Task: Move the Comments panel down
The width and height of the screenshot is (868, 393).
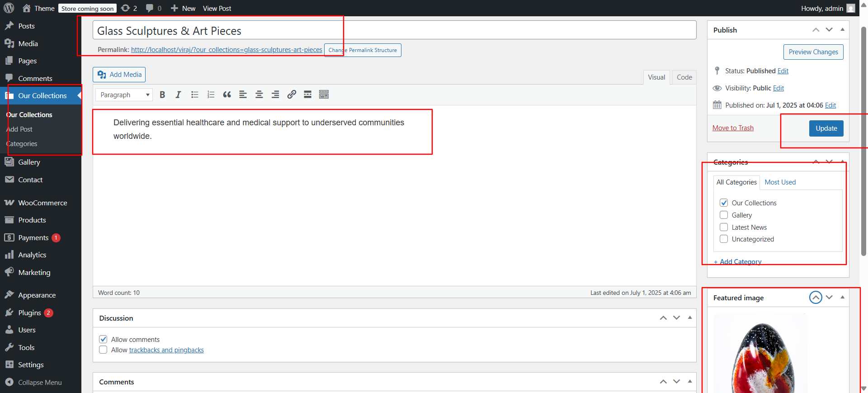Action: point(676,382)
